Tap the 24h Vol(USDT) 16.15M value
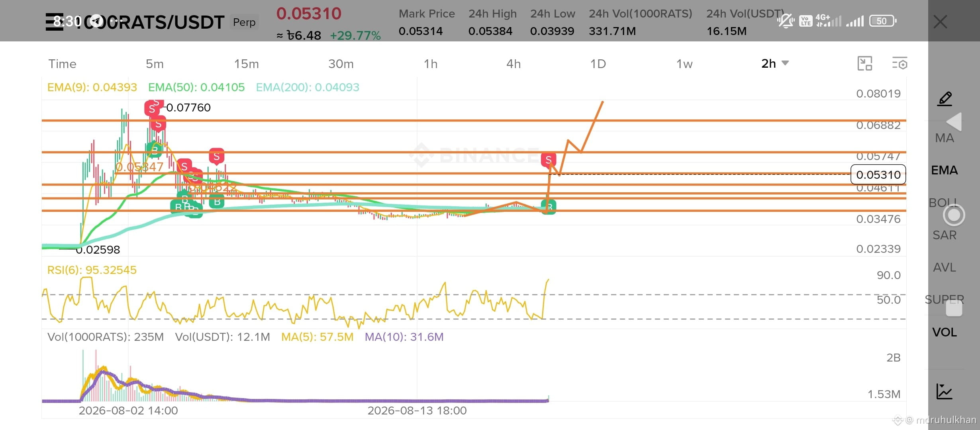 pyautogui.click(x=727, y=31)
